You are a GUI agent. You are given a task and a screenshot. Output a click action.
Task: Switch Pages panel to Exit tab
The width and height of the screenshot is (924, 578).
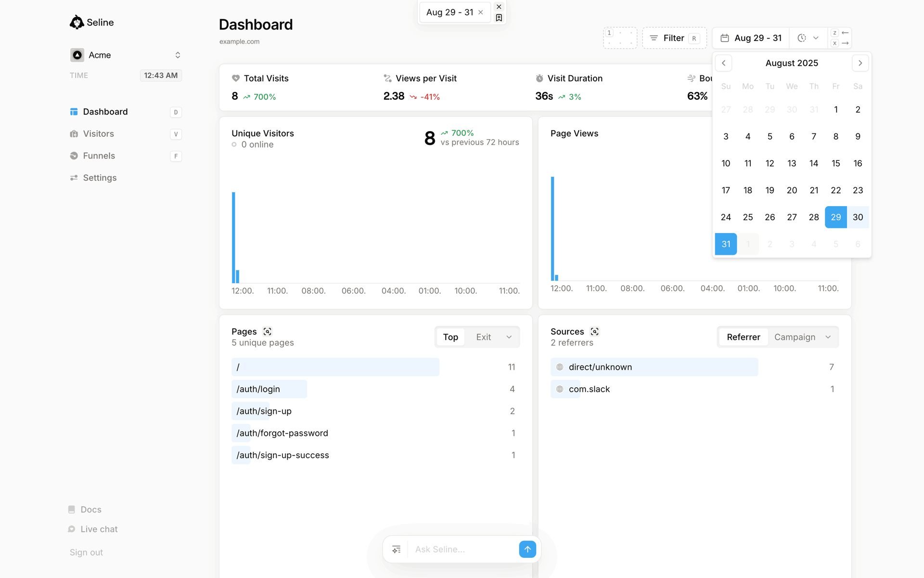click(484, 337)
